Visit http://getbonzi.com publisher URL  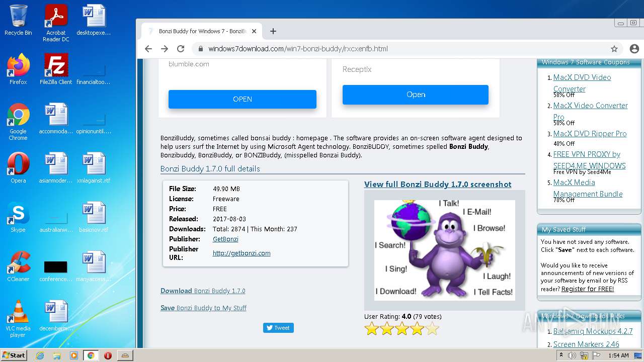pyautogui.click(x=242, y=253)
